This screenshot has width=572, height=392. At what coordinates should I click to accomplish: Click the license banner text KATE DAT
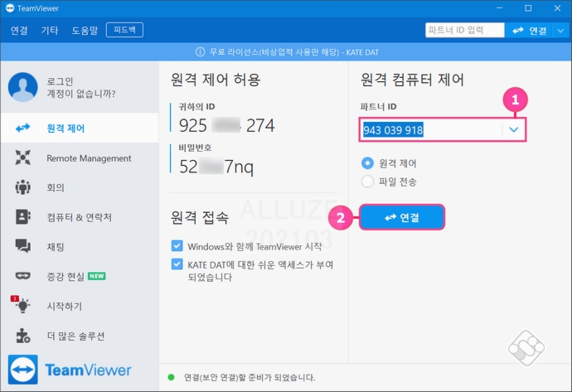[x=362, y=52]
